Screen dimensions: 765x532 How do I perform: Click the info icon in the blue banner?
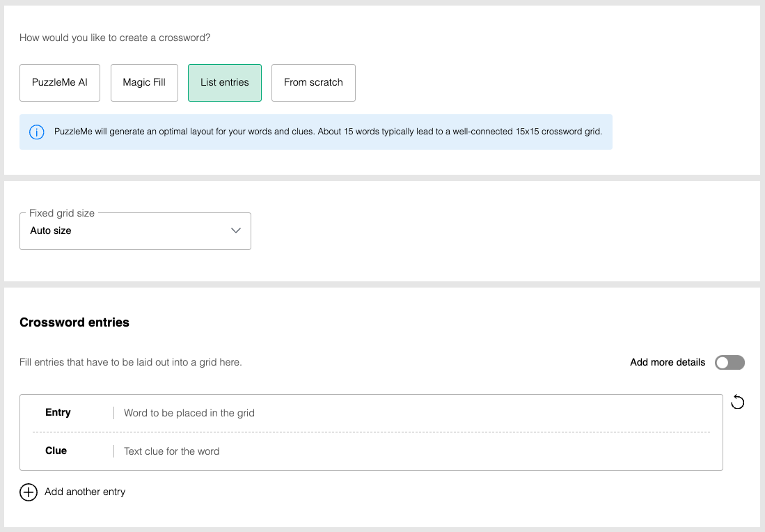click(x=37, y=132)
